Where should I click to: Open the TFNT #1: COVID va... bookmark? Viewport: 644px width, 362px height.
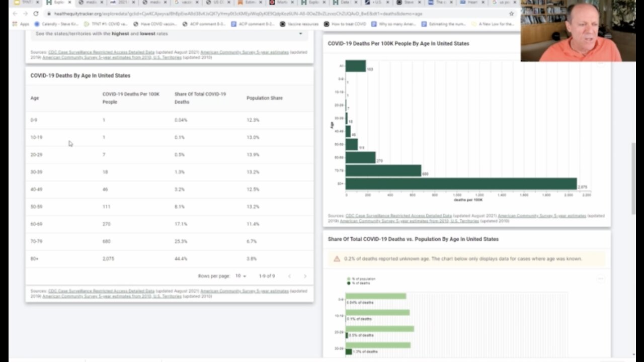point(106,24)
